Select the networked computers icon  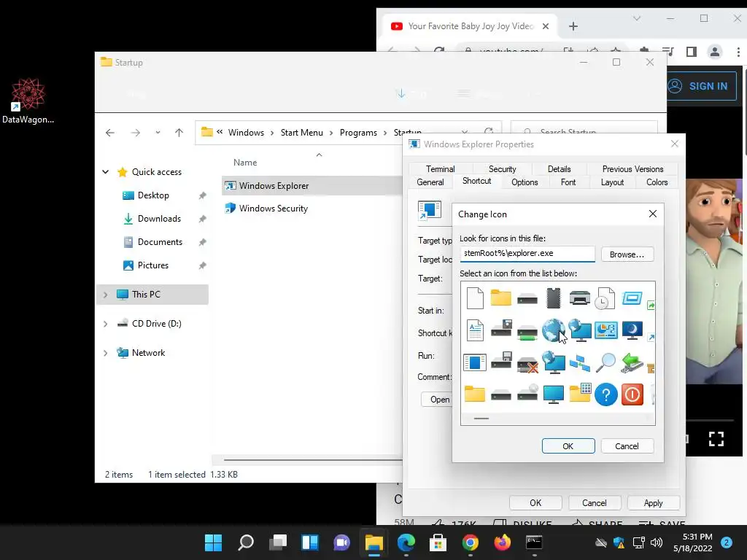coord(580,363)
